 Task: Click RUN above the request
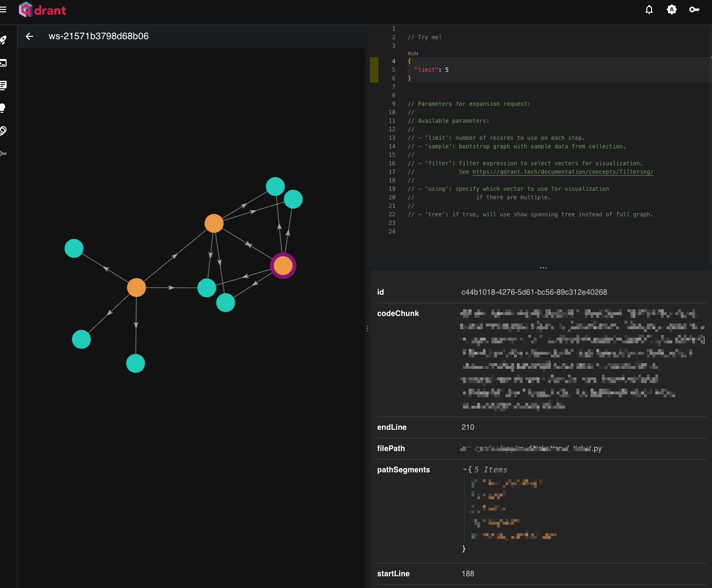click(x=412, y=54)
